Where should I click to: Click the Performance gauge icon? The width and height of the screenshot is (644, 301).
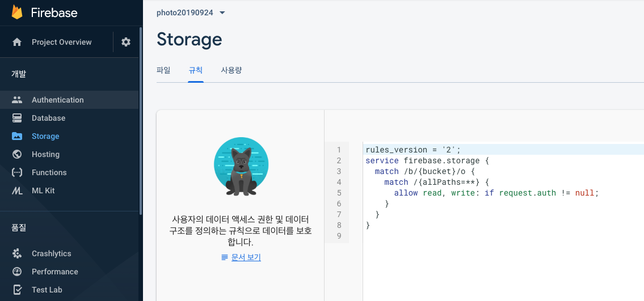pyautogui.click(x=17, y=272)
